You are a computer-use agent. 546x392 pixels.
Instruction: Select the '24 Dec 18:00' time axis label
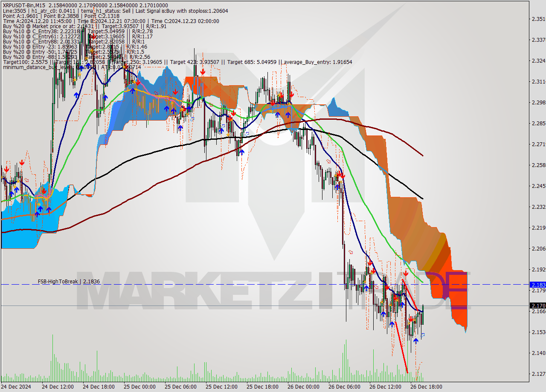pyautogui.click(x=99, y=387)
